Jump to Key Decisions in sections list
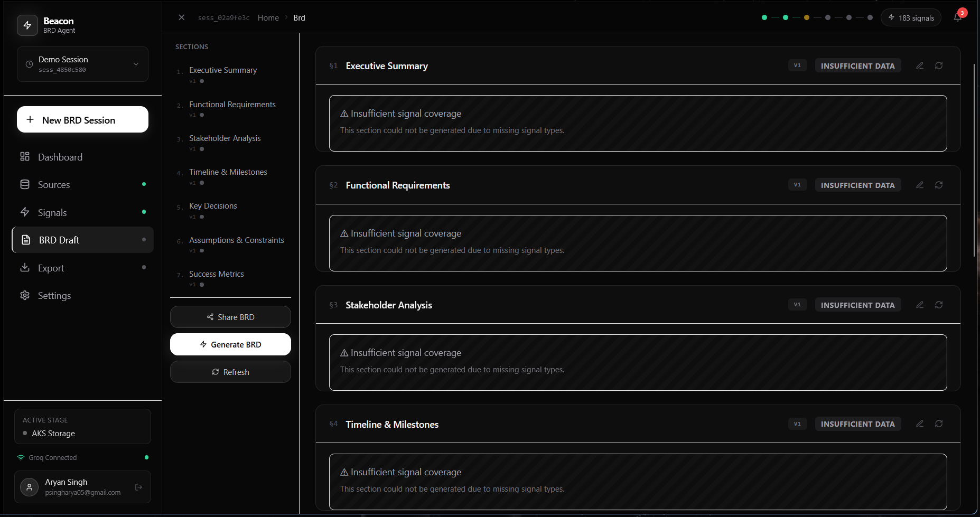 point(213,206)
